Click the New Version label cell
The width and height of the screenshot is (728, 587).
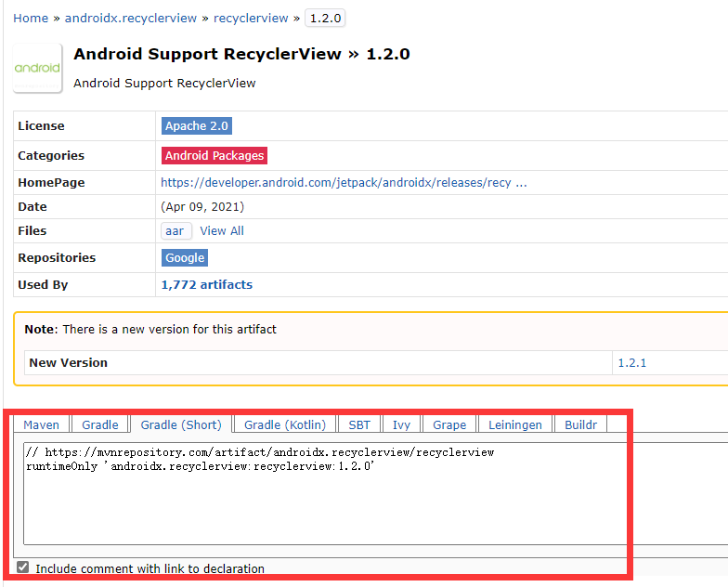click(318, 362)
